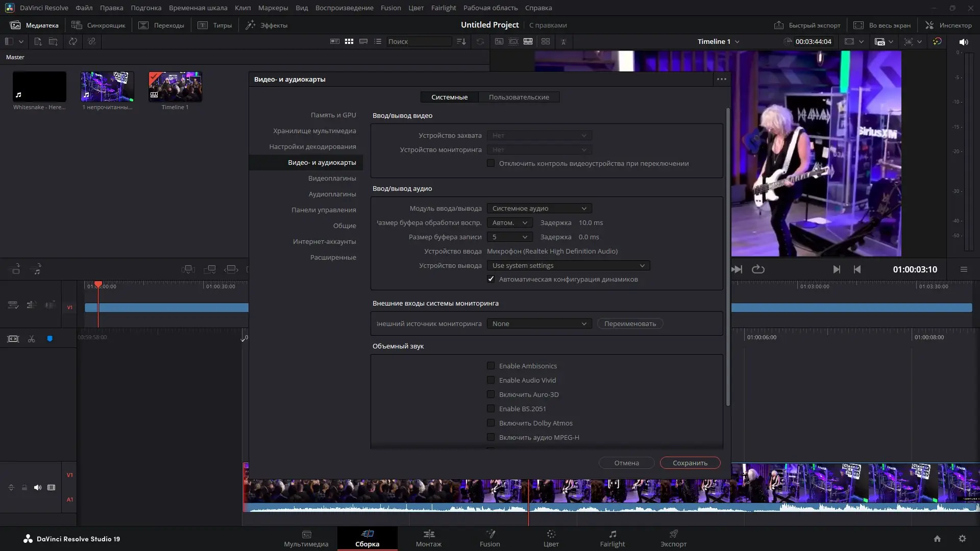Open the Инспектор inspector panel
The width and height of the screenshot is (980, 551).
point(948,25)
